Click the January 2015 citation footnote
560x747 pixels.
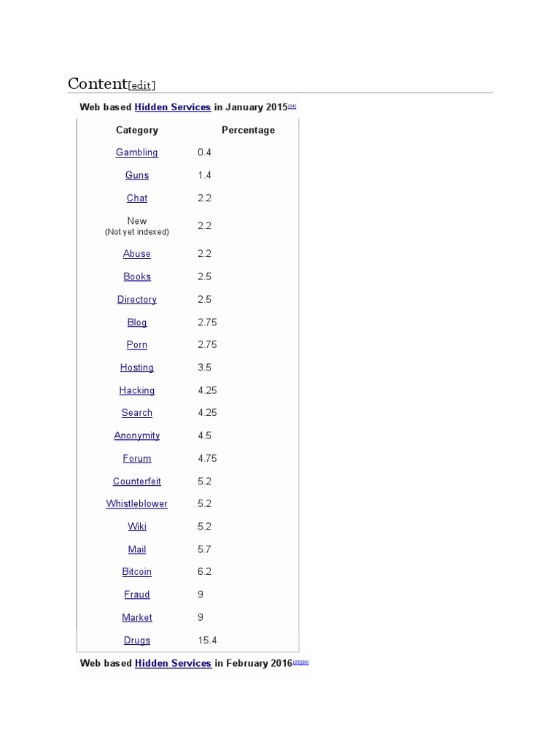point(292,106)
